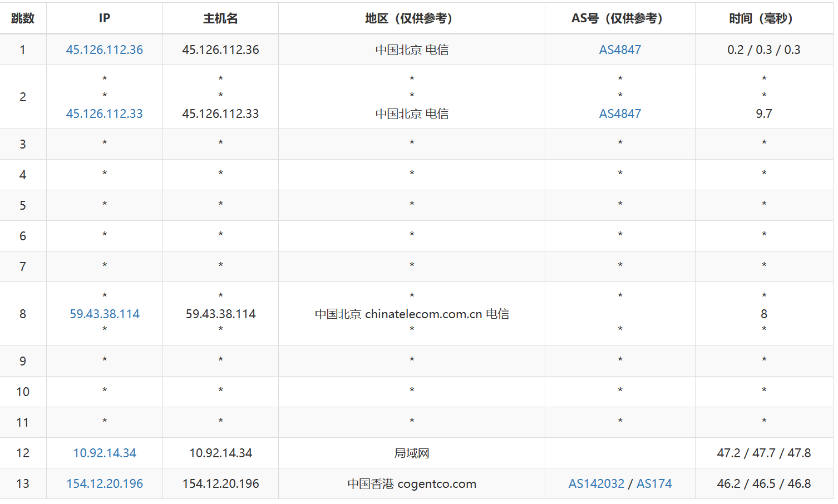Click time value 46.2 / 46.5 / 46.8
Viewport: 838px width, 504px height.
(764, 483)
